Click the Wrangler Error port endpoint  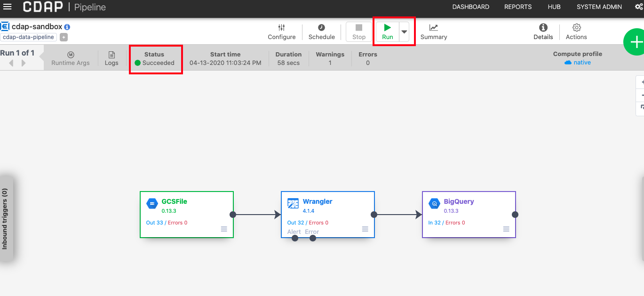(x=313, y=238)
